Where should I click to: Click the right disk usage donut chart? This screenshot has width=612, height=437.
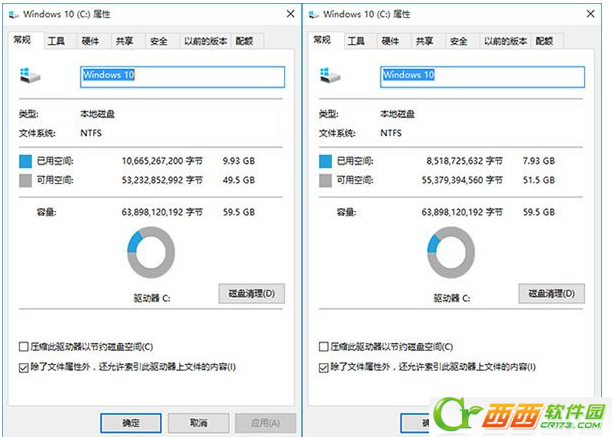tap(451, 252)
